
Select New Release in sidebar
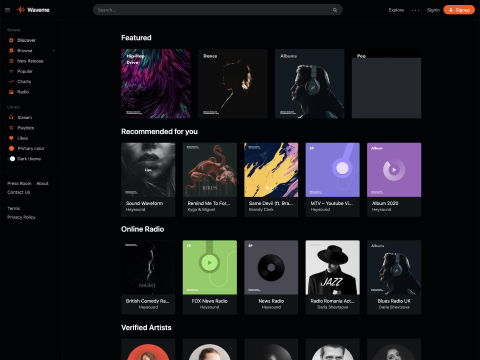30,61
